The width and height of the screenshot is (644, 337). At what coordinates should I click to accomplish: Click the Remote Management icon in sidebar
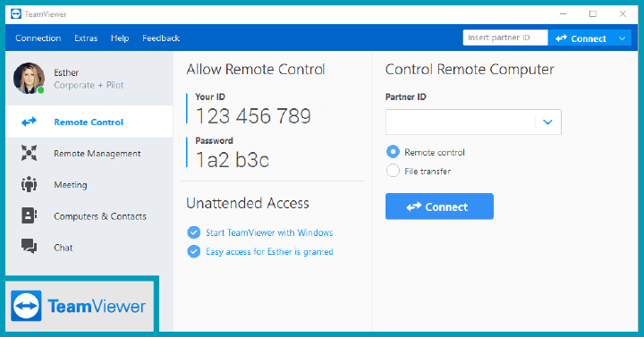[x=29, y=153]
